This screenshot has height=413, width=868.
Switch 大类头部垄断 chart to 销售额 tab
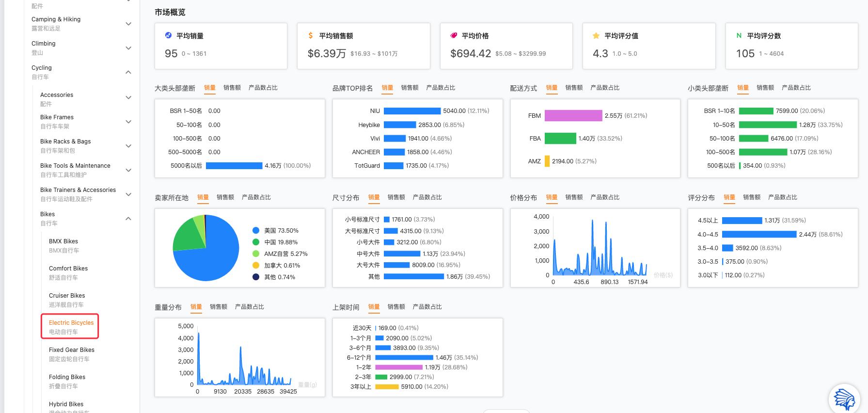point(232,88)
